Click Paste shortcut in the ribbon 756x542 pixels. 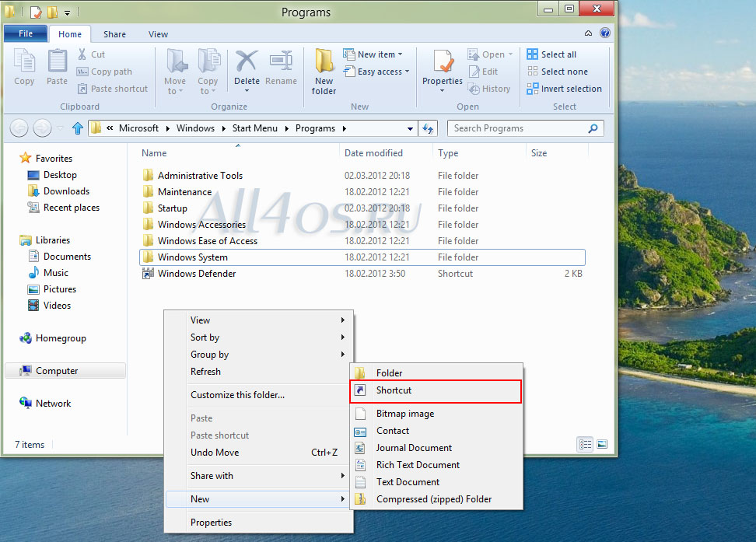113,89
